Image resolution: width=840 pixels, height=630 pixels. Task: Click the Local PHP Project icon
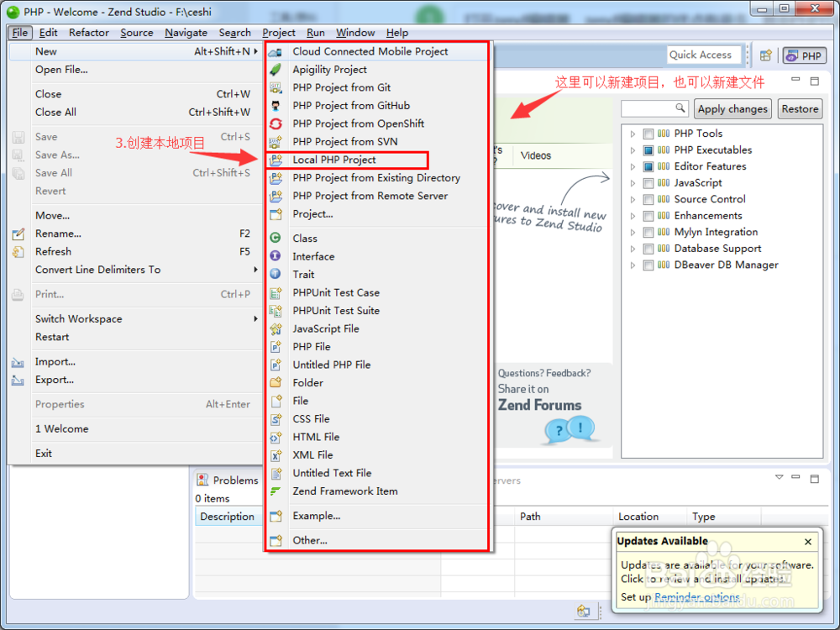tap(276, 160)
